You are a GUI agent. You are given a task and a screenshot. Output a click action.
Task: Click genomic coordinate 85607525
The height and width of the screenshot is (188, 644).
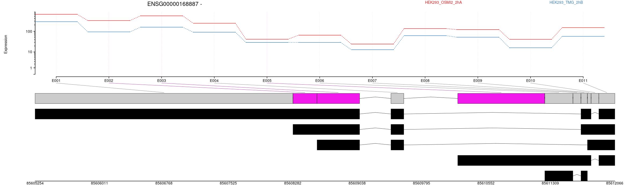(228, 183)
